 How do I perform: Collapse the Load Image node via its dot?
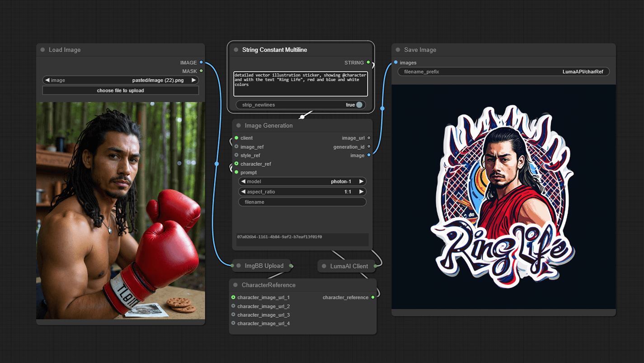pyautogui.click(x=42, y=50)
